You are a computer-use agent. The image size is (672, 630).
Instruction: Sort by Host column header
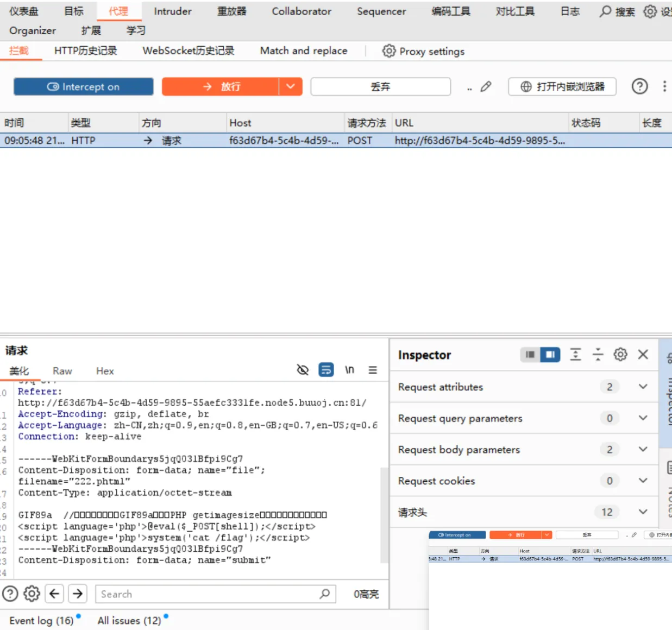[285, 123]
